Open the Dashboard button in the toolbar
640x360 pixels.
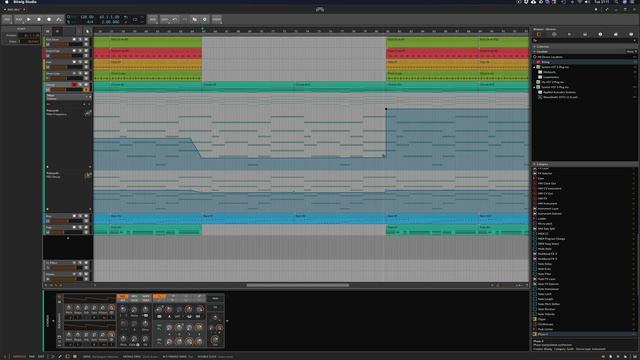pyautogui.click(x=216, y=19)
